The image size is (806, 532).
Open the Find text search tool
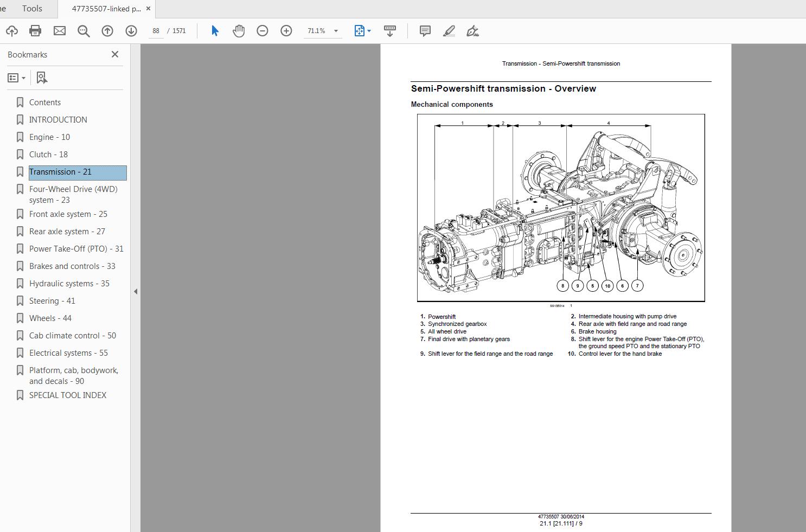(83, 31)
